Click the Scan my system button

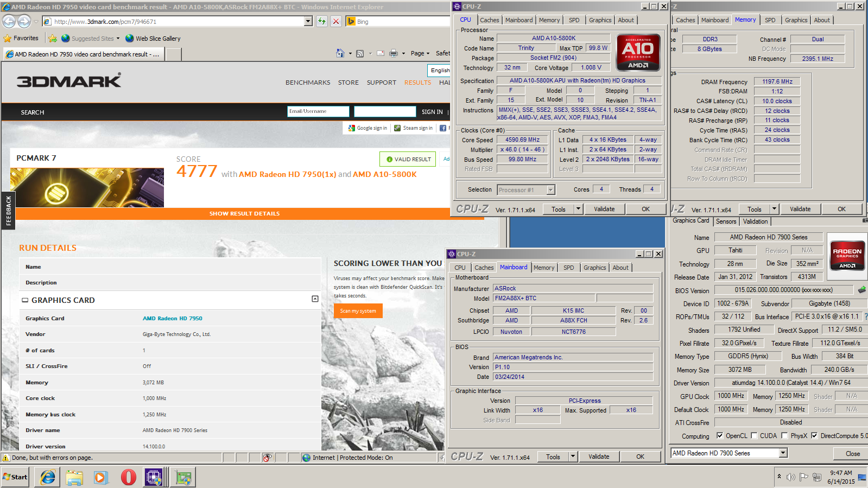[x=358, y=311]
